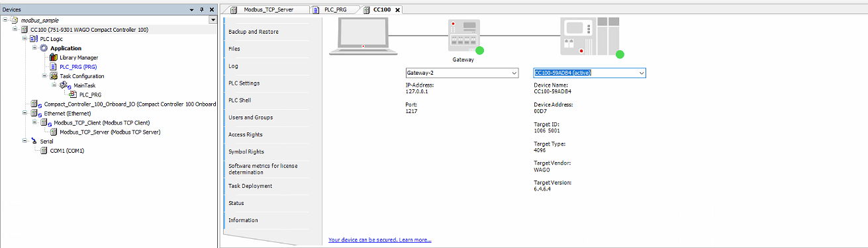This screenshot has width=868, height=248.
Task: Click the Target ID value 1006 5001
Action: pos(546,131)
